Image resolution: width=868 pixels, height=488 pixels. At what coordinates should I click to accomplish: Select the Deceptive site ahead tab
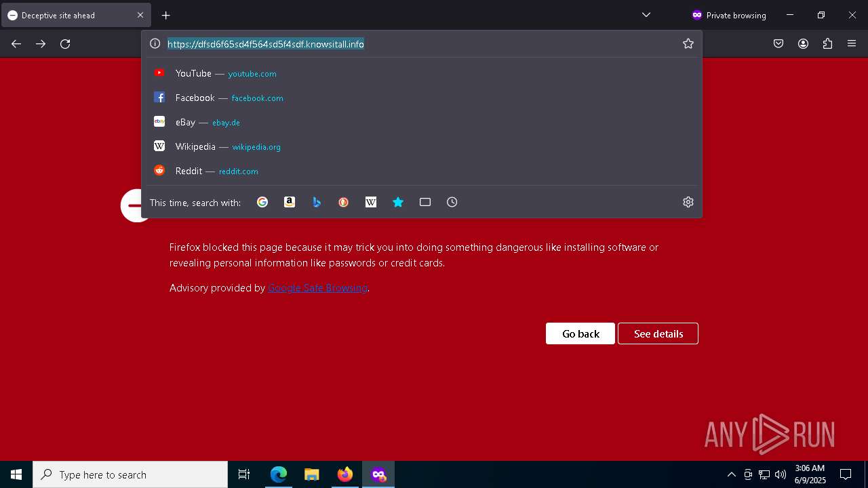tap(76, 15)
